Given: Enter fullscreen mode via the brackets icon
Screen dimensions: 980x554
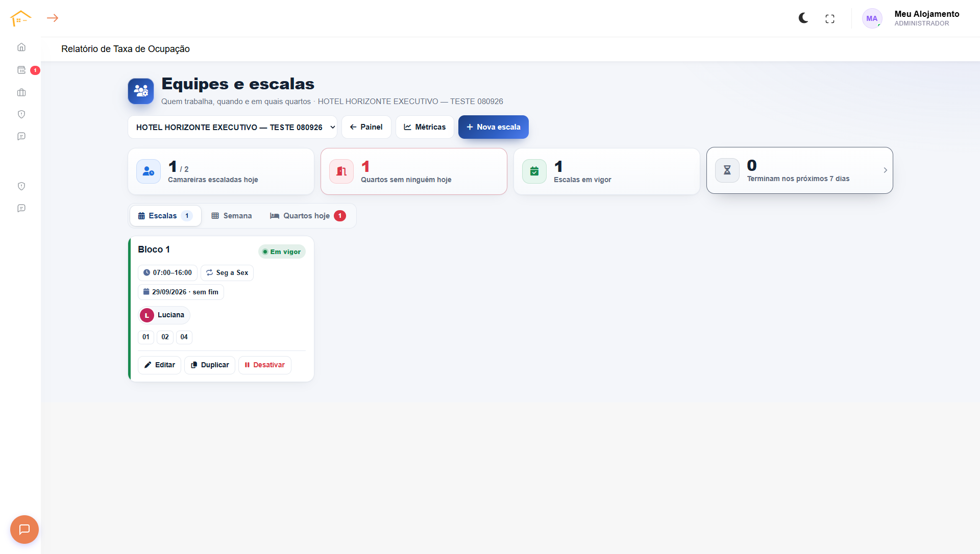Looking at the screenshot, I should pyautogui.click(x=830, y=19).
